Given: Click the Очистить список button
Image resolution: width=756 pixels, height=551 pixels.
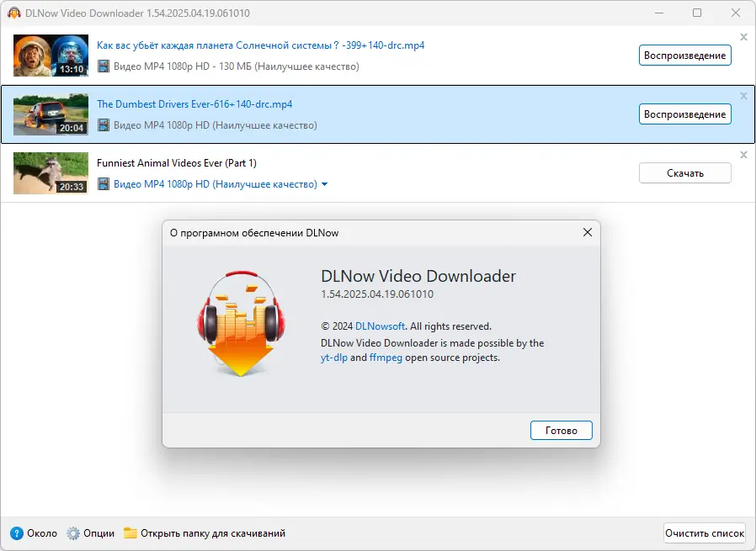Looking at the screenshot, I should (705, 533).
